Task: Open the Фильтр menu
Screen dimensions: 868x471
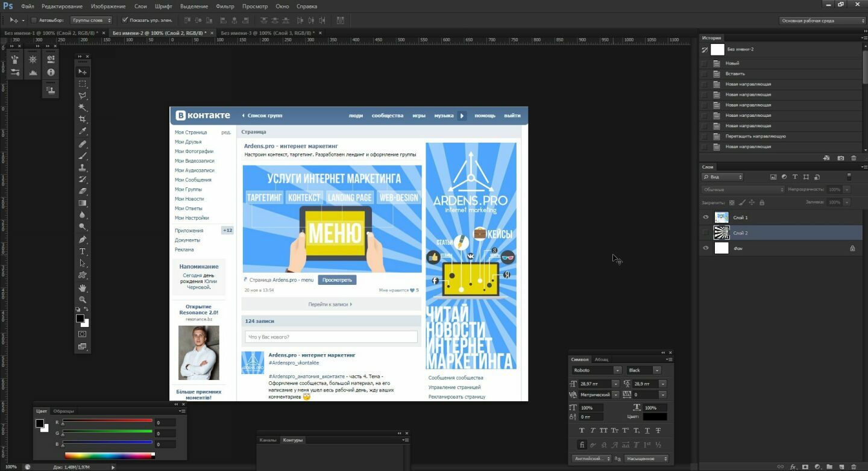Action: 225,6
